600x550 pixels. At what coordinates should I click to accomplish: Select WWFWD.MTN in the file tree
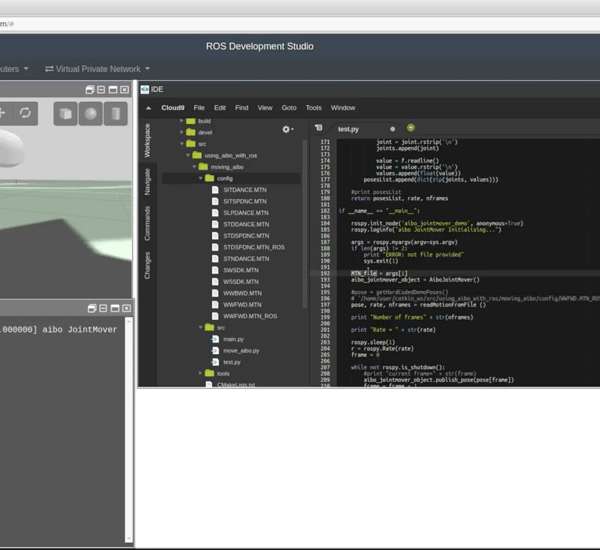tap(242, 305)
